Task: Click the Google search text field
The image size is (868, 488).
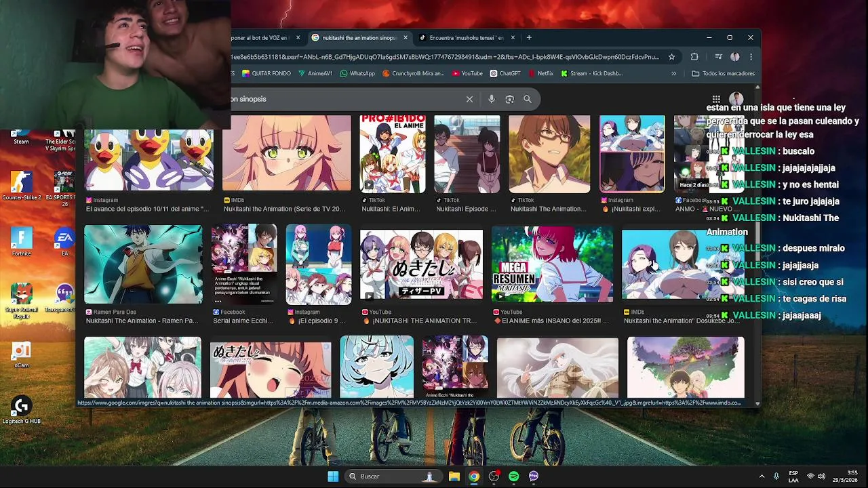Action: [x=346, y=99]
